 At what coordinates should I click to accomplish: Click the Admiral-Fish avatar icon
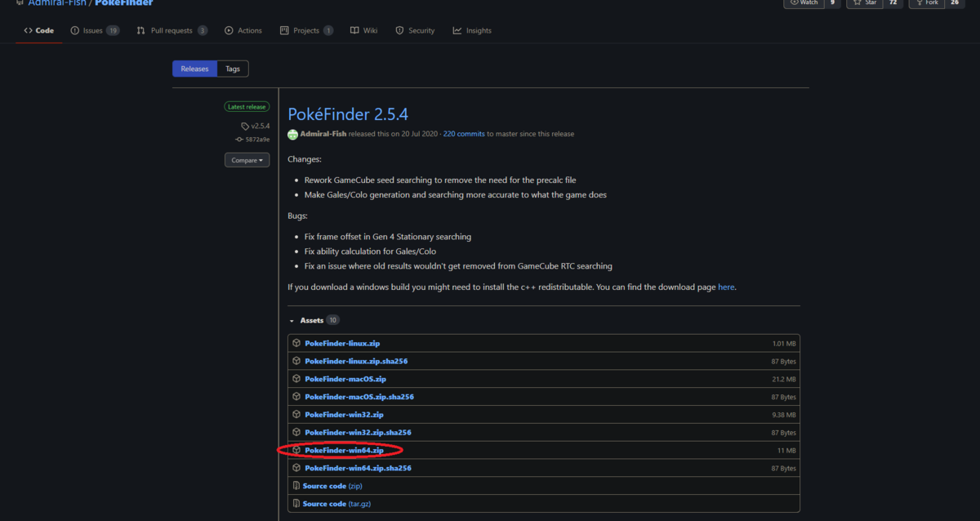292,134
